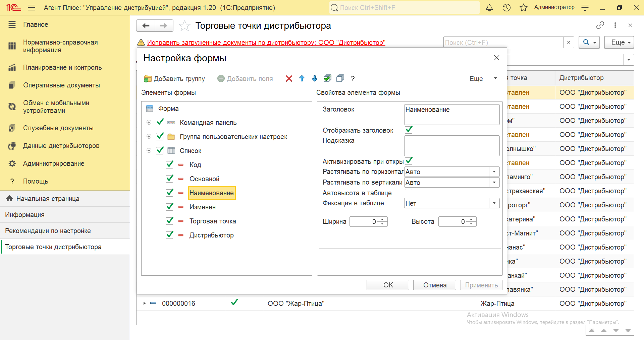Viewport: 644px width, 340px height.
Task: Collapse Список tree node
Action: point(149,150)
